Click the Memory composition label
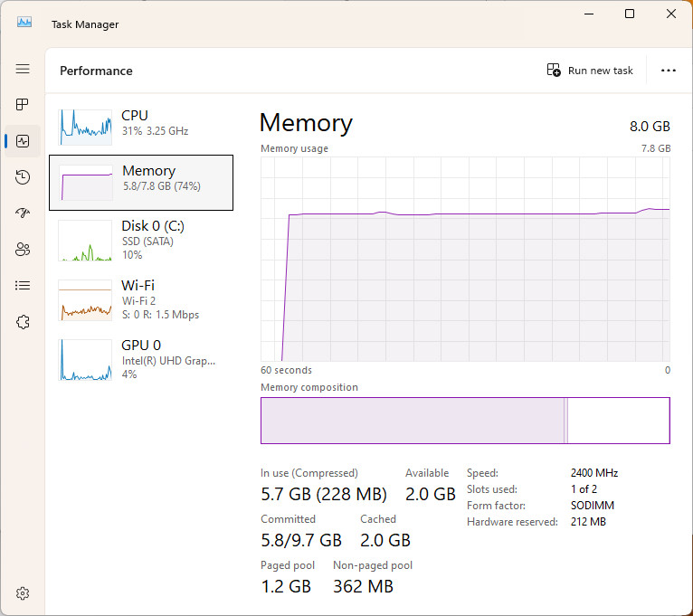 [309, 387]
